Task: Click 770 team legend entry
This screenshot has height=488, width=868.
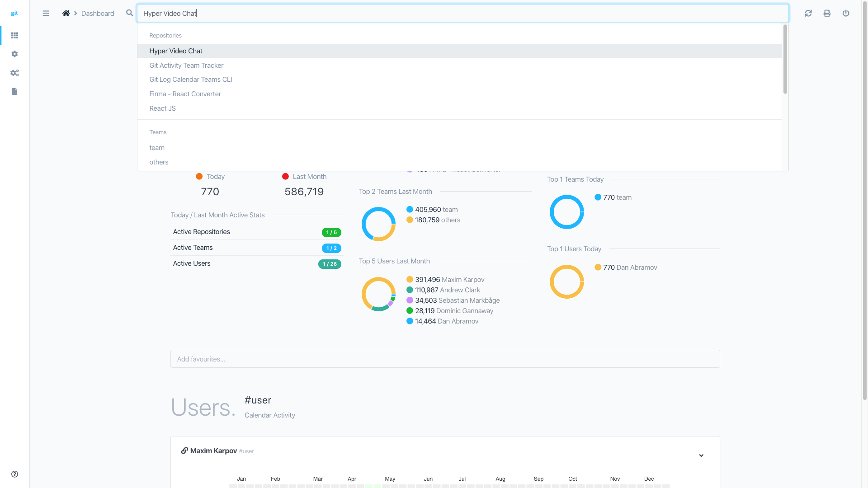Action: coord(613,197)
